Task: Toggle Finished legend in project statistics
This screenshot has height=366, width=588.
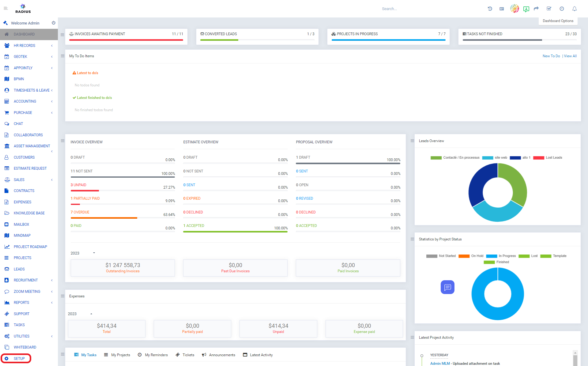Action: click(x=496, y=262)
